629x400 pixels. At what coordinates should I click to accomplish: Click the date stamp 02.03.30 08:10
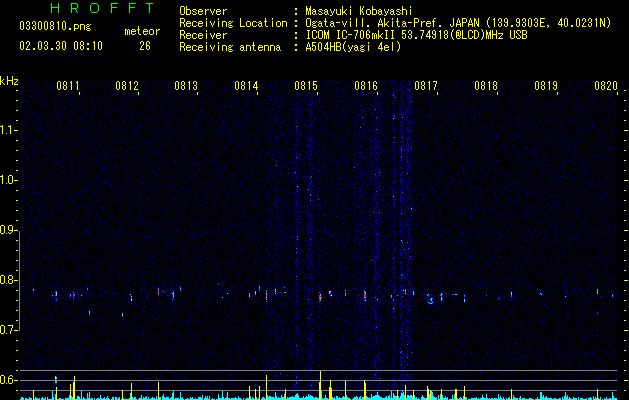click(x=61, y=46)
